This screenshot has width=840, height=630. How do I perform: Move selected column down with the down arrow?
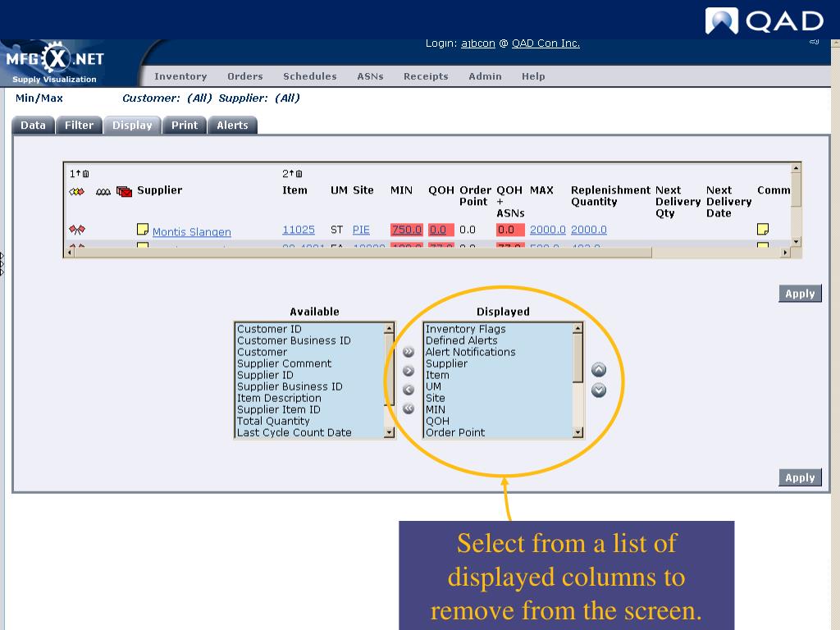[x=598, y=390]
